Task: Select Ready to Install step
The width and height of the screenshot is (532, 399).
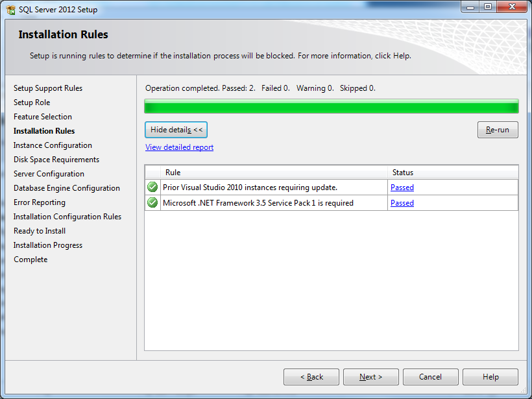Action: [x=40, y=231]
